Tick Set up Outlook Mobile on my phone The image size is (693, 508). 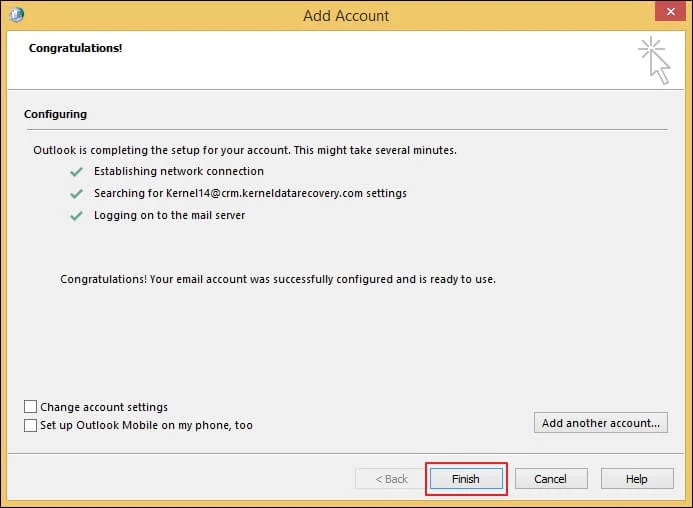coord(31,425)
